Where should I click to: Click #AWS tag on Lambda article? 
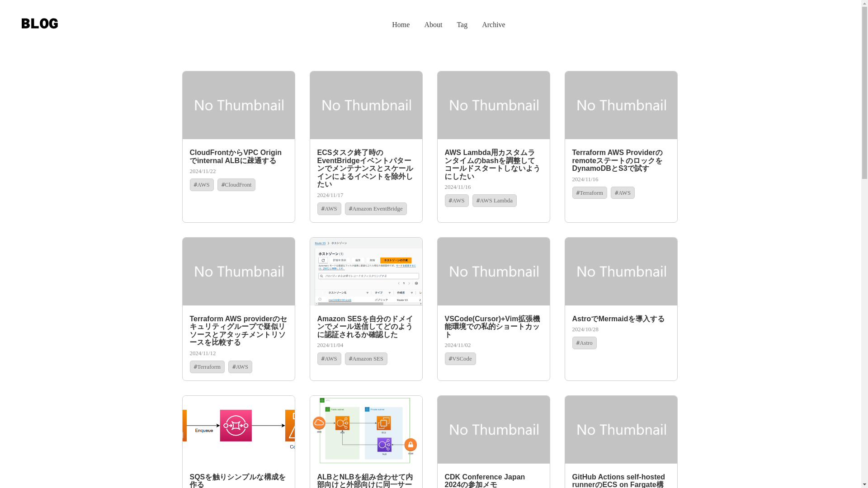tap(457, 201)
